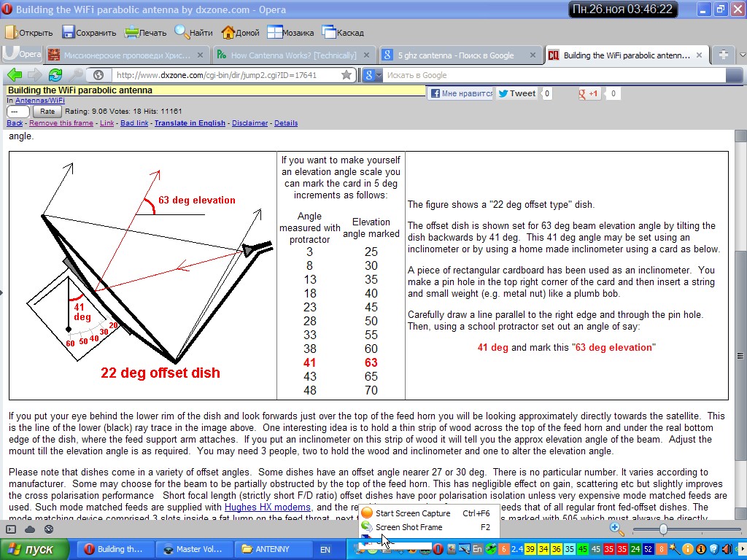Click the password wand key icon
Viewport: 747px width, 560px height.
pos(75,75)
